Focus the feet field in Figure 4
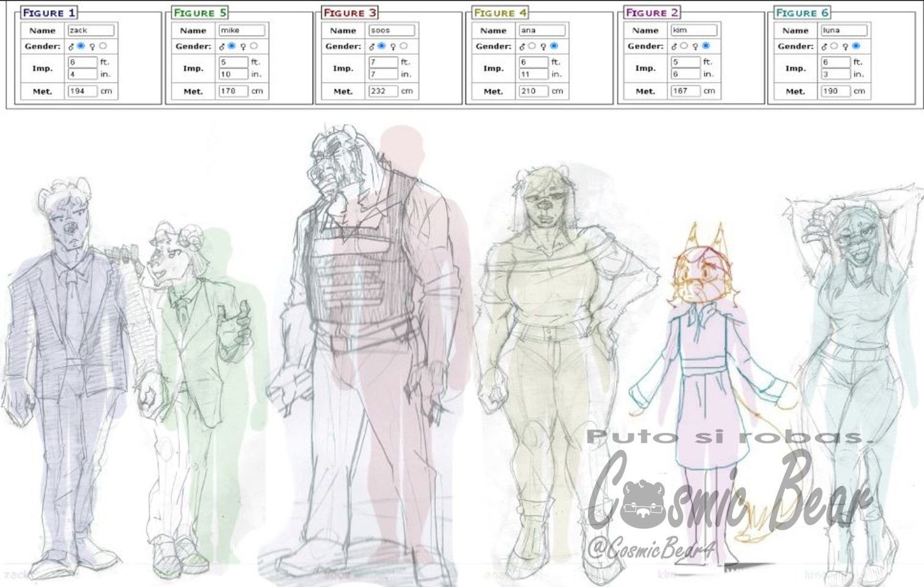924x587 pixels. point(534,62)
